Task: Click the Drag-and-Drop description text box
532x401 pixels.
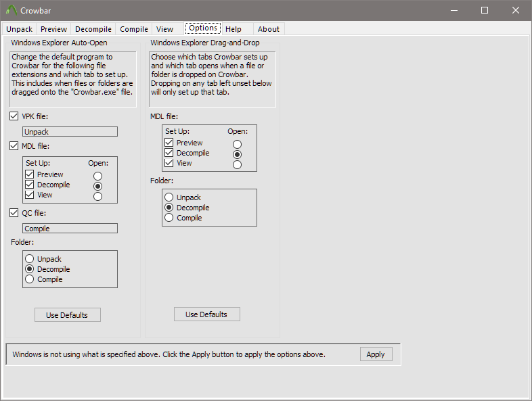Action: pos(213,79)
